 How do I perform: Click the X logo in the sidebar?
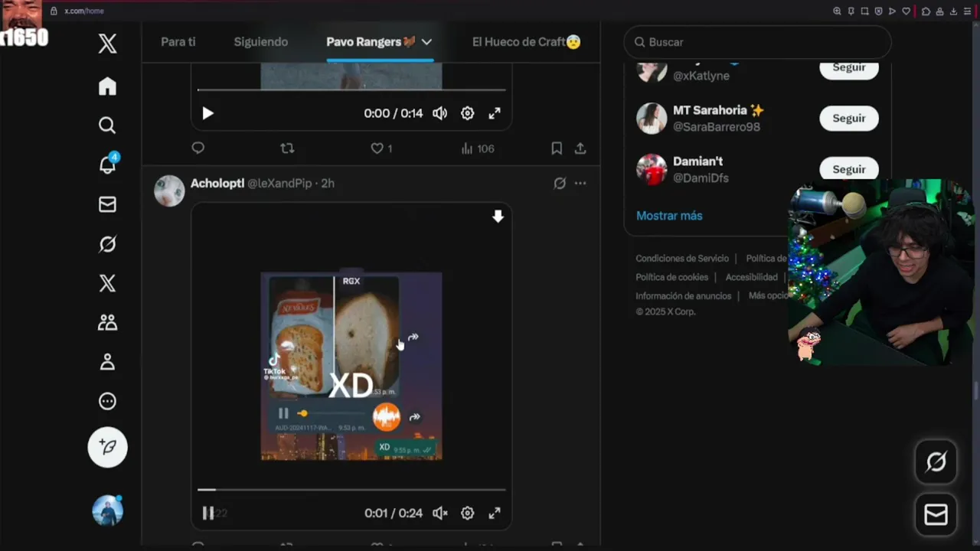tap(107, 44)
